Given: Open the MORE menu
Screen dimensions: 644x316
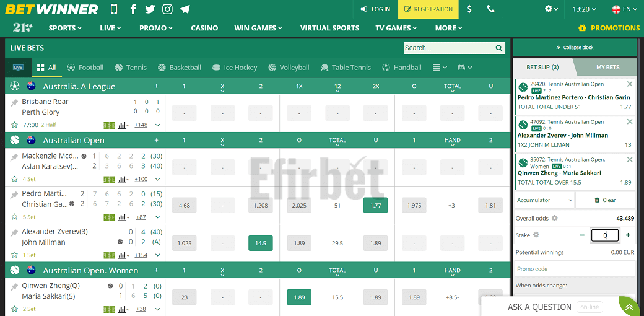Looking at the screenshot, I should coord(448,28).
